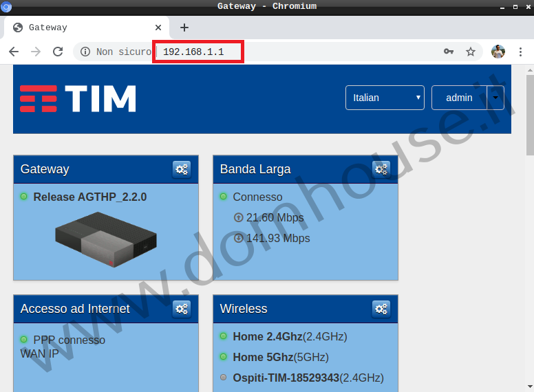
Task: Select the Gateway browser tab
Action: [87, 28]
